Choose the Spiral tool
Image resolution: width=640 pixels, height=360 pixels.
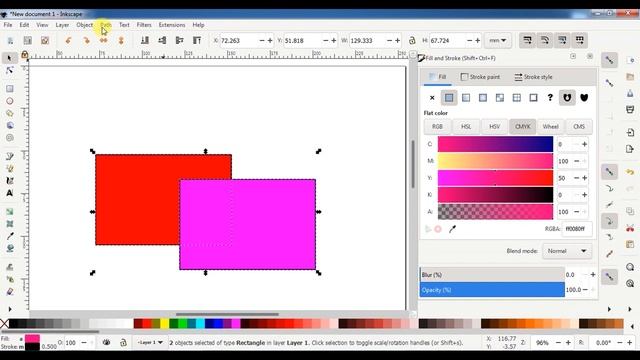10,138
